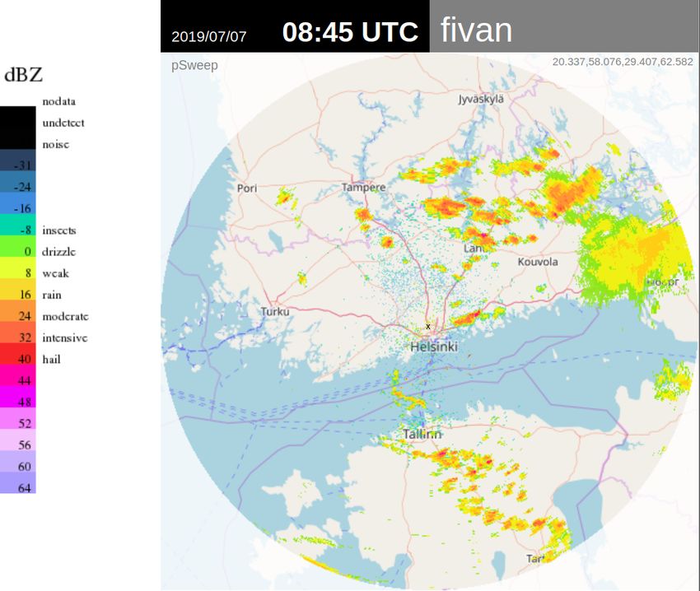Click the 40 dBZ hail red swatch

[18, 353]
